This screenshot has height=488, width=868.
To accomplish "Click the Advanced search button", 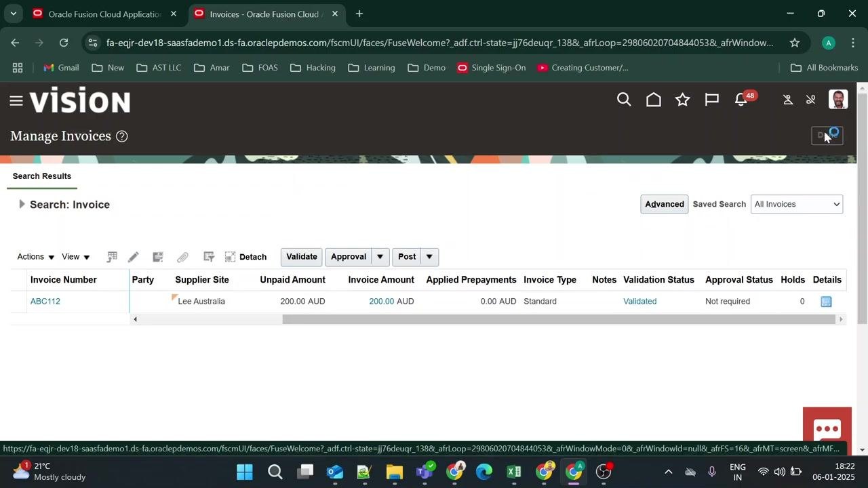I will pos(665,204).
